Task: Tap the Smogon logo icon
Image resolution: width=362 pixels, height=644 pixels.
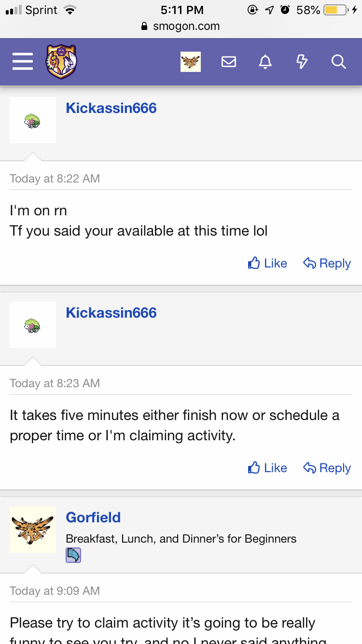Action: click(61, 62)
